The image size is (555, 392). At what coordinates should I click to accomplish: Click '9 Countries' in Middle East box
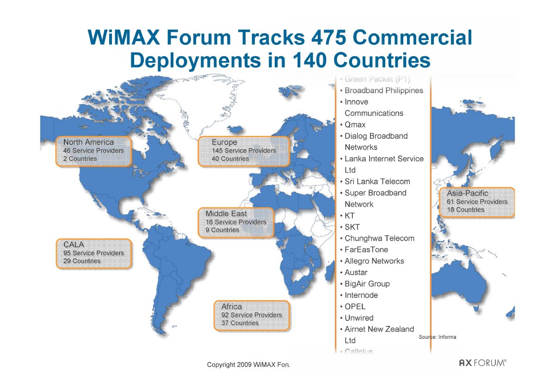(x=222, y=230)
